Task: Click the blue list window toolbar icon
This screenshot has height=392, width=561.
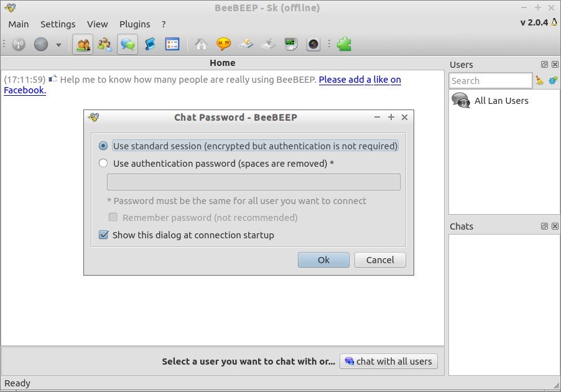Action: pos(172,44)
